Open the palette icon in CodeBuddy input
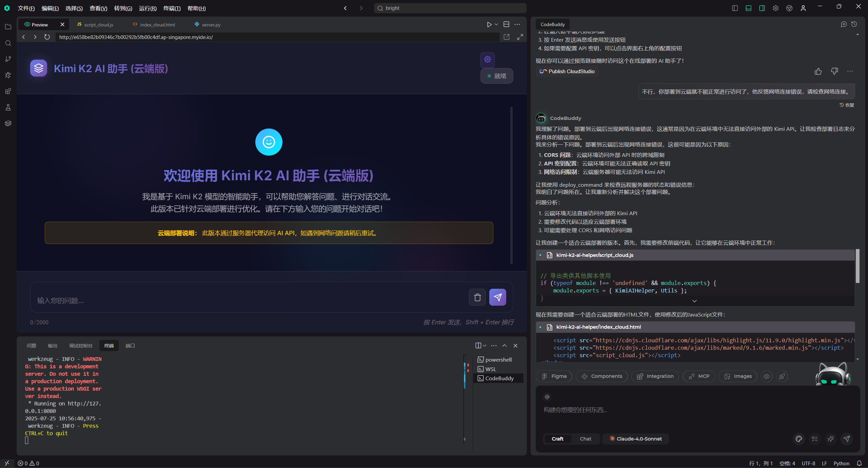Image resolution: width=868 pixels, height=468 pixels. (x=799, y=439)
